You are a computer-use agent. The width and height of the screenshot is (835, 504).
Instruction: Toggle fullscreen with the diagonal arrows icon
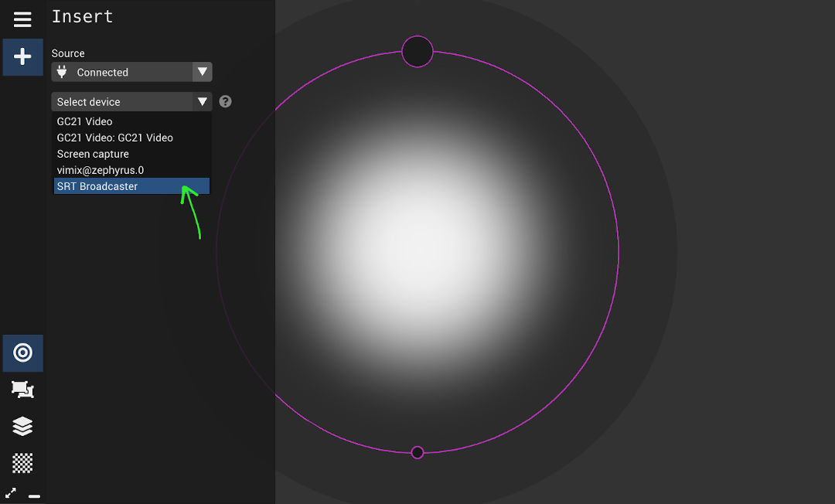coord(11,492)
